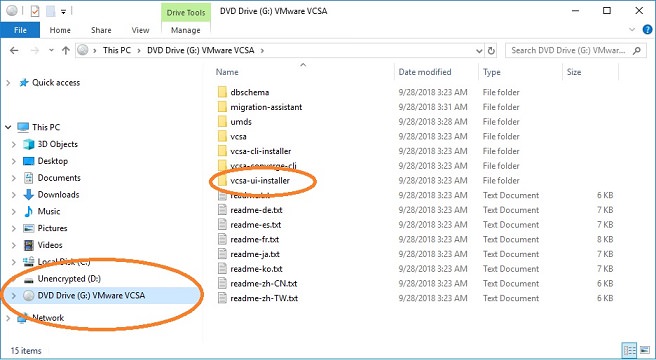Click the Properties quick access toolbar icon
Image resolution: width=656 pixels, height=360 pixels.
pyautogui.click(x=35, y=11)
